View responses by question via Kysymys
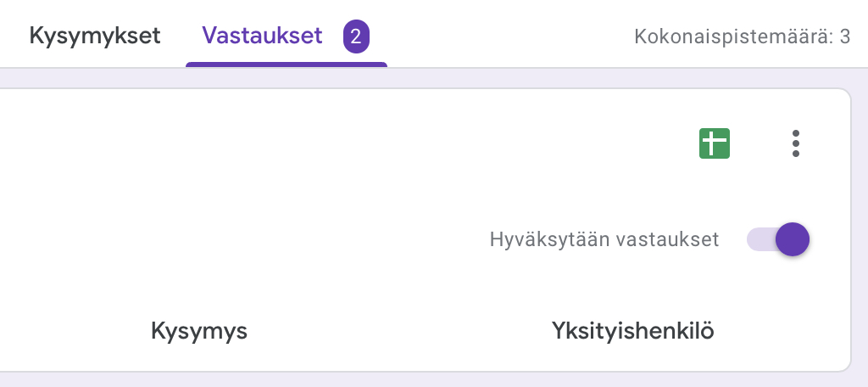868x387 pixels. (199, 331)
